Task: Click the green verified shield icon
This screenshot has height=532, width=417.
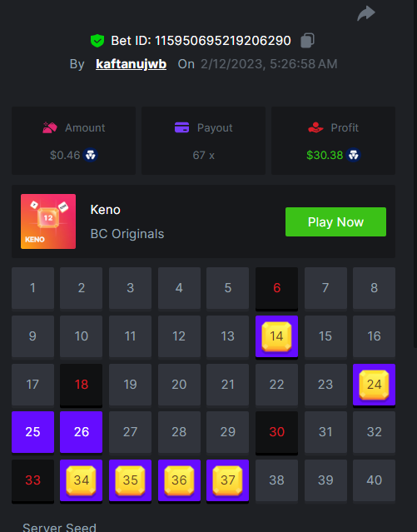Action: (x=97, y=41)
